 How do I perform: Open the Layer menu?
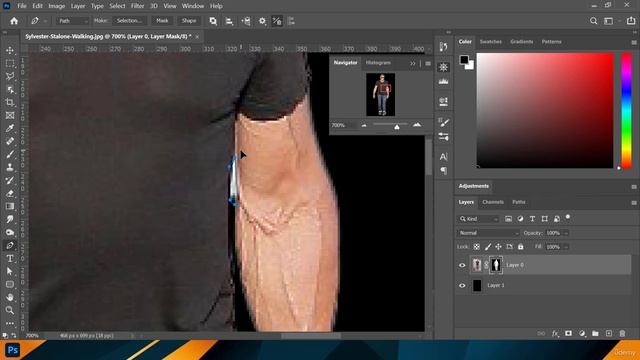pos(78,6)
